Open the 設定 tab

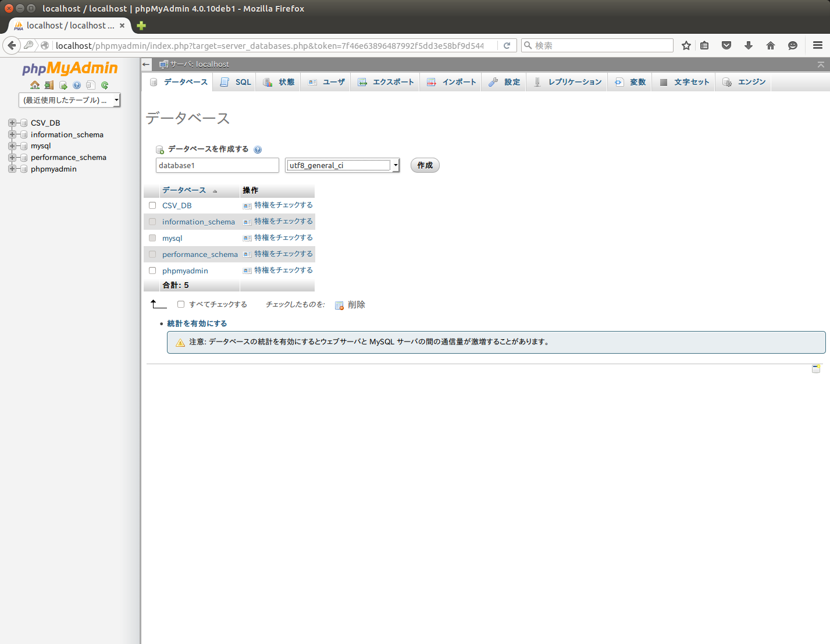(504, 82)
